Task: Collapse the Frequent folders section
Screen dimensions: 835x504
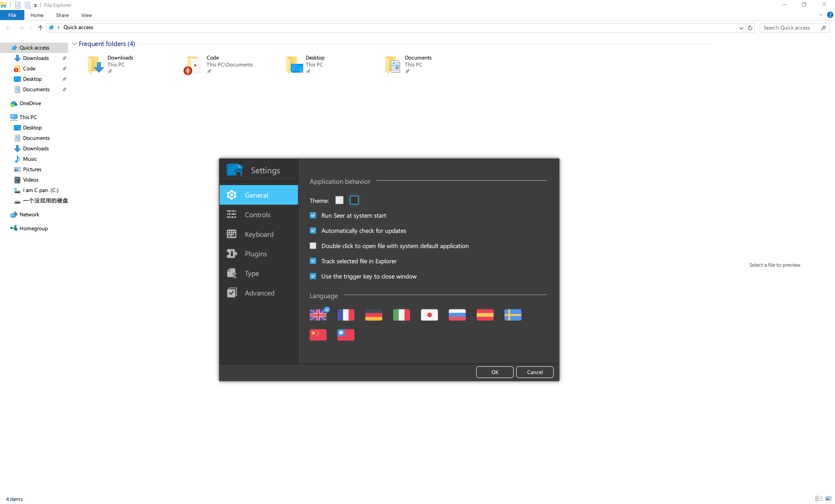Action: tap(74, 44)
